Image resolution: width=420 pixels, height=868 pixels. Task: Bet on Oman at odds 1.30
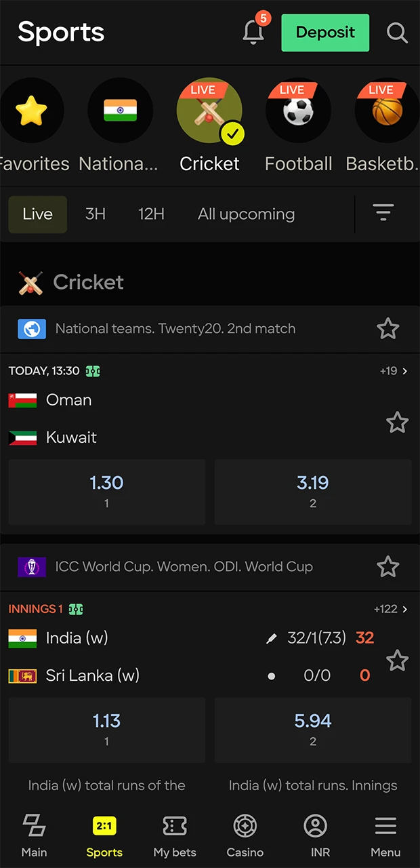click(106, 492)
